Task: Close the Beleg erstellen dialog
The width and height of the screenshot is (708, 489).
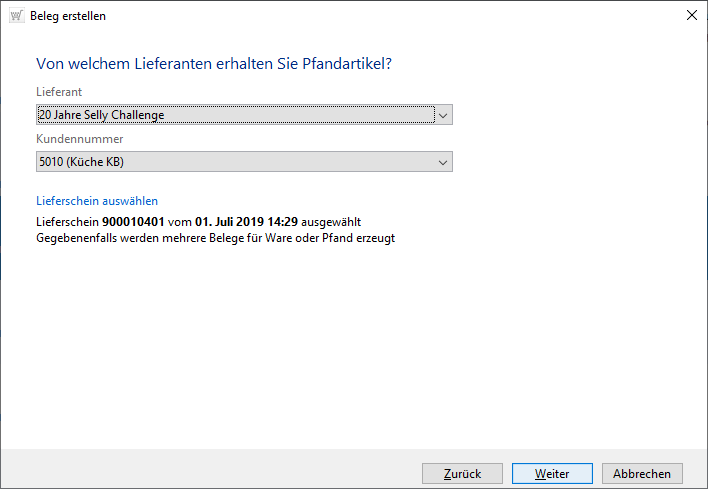Action: (x=692, y=15)
